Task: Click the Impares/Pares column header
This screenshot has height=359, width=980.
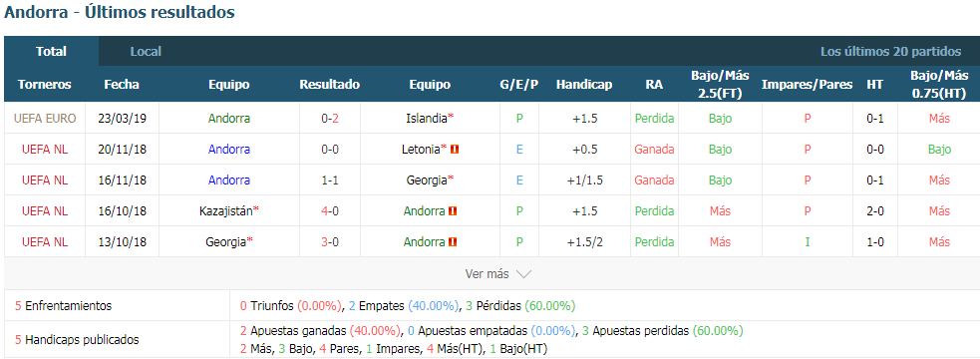Action: (807, 85)
